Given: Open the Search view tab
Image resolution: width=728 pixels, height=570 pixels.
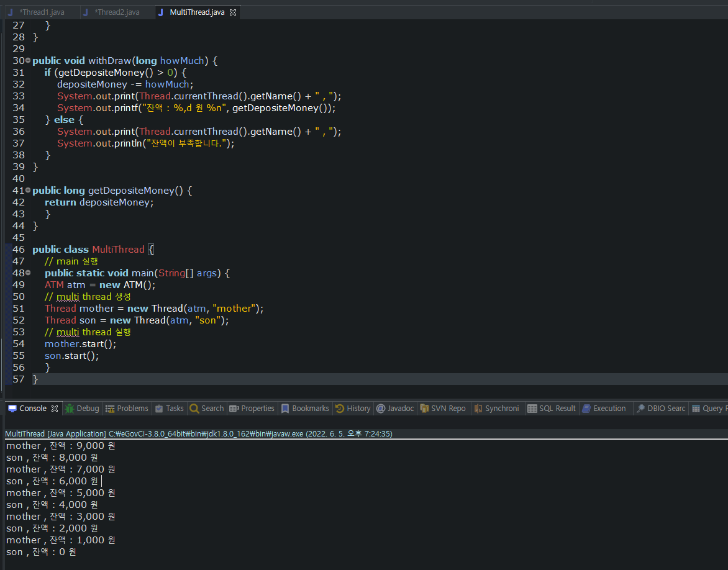Looking at the screenshot, I should [207, 409].
